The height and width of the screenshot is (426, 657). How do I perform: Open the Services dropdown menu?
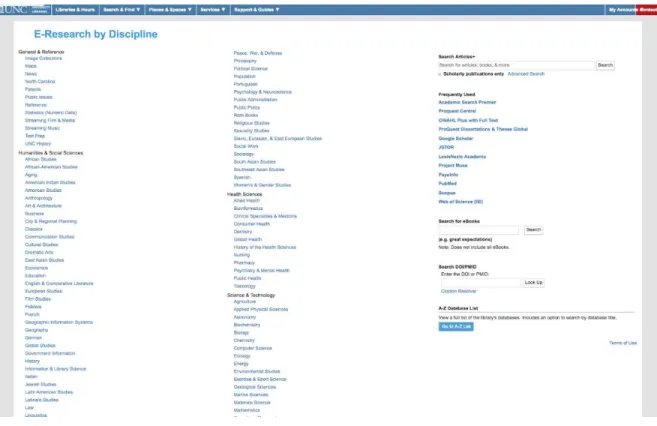(x=213, y=10)
